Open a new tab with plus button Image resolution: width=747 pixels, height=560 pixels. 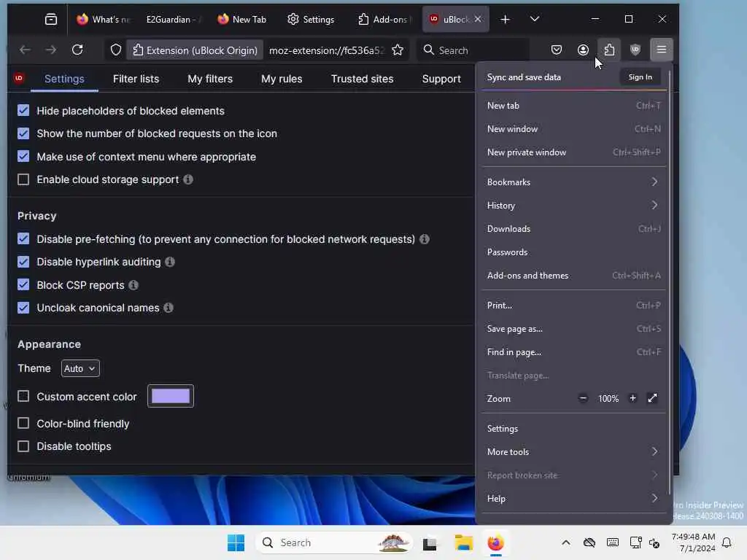[x=506, y=19]
